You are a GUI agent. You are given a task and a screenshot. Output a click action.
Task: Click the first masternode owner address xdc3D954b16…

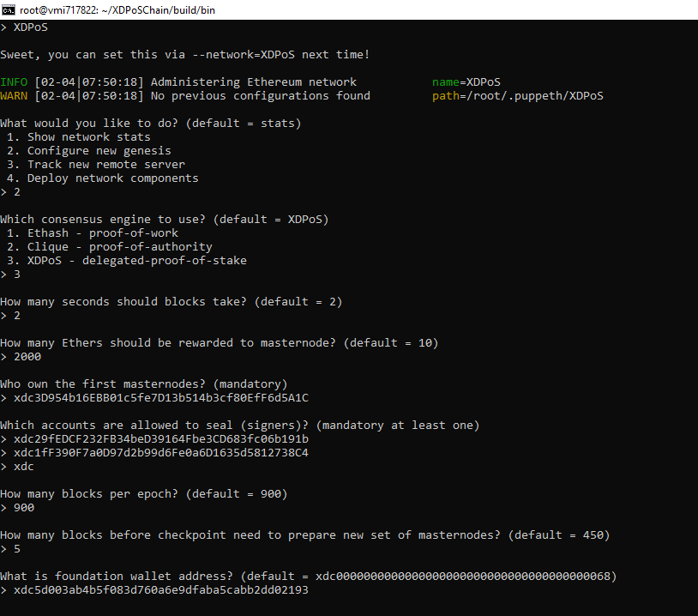point(160,398)
